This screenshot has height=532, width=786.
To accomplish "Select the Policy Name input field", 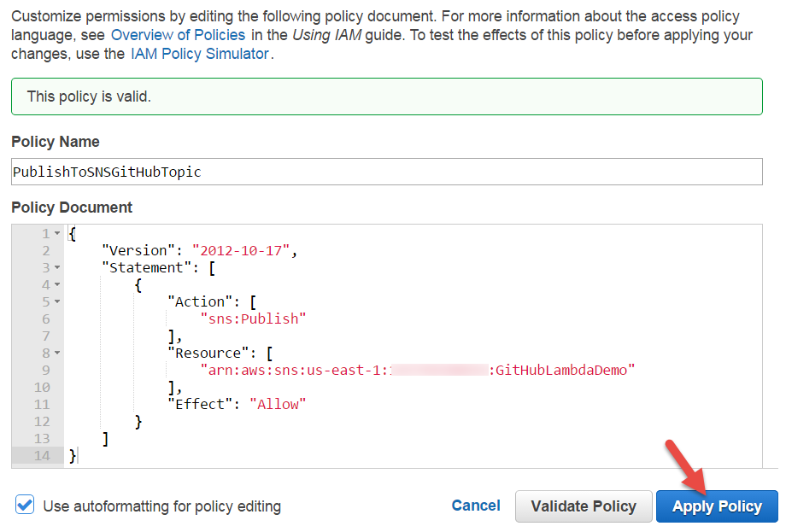I will click(384, 172).
